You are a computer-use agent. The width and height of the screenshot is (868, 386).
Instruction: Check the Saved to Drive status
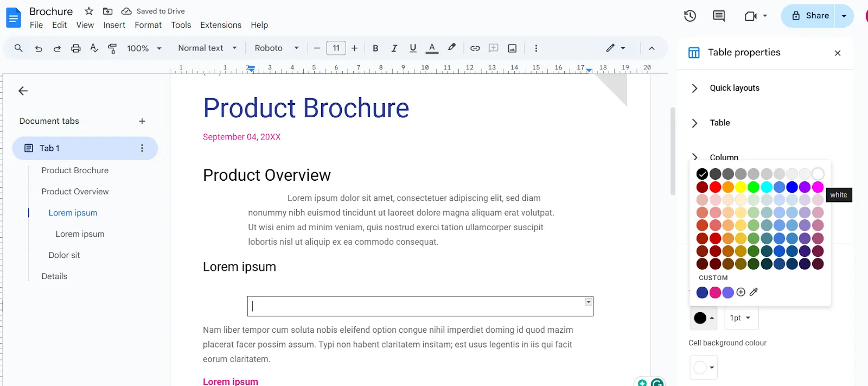pos(153,11)
